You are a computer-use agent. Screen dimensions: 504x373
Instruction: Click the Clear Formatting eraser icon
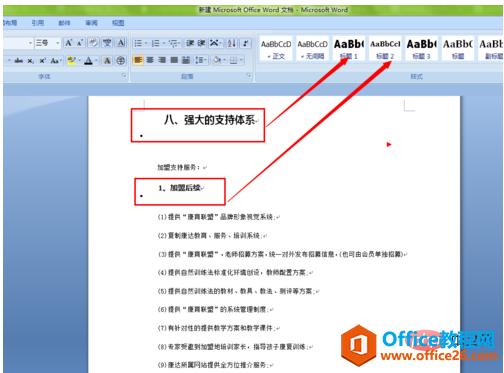point(93,43)
